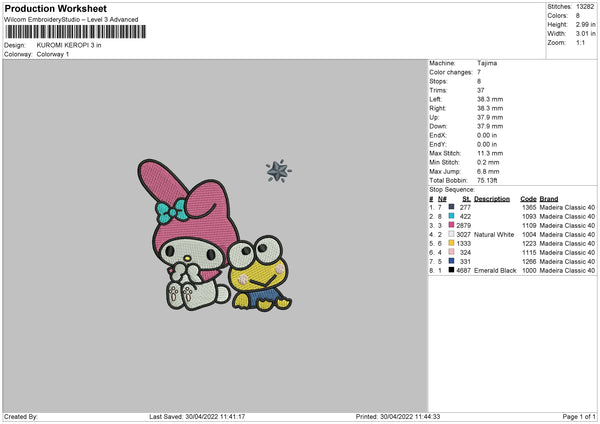600x424 pixels.
Task: Click the Created By label
Action: tap(21, 416)
